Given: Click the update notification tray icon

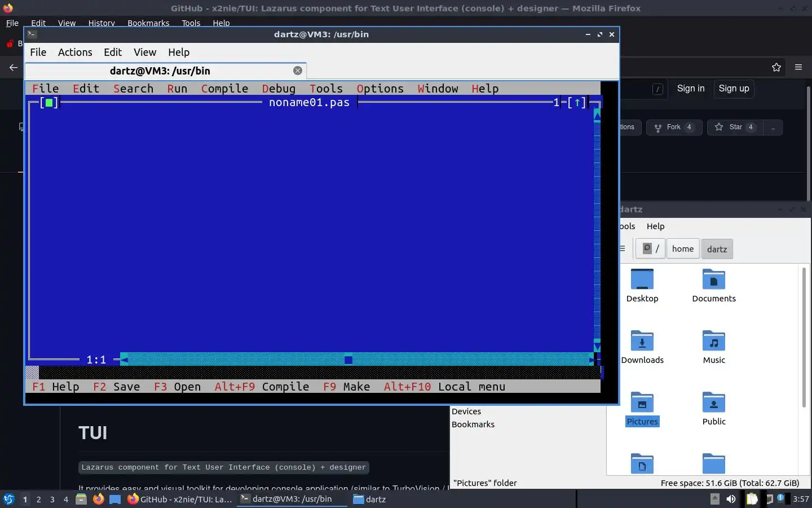Looking at the screenshot, I should pyautogui.click(x=781, y=498).
